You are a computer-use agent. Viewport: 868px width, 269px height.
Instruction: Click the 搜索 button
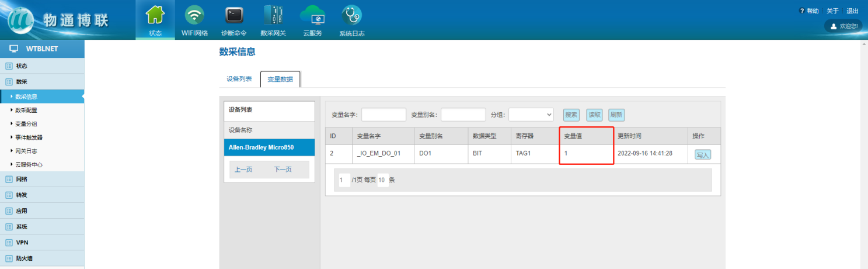pos(571,115)
